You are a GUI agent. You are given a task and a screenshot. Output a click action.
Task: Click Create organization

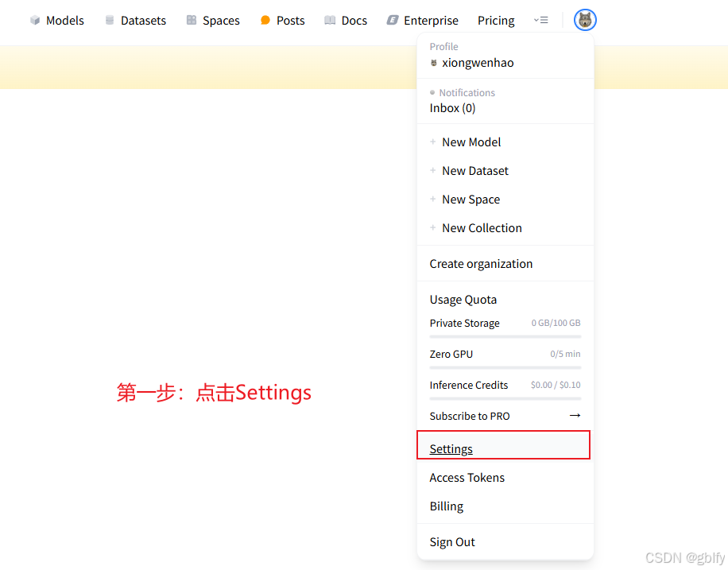click(481, 264)
